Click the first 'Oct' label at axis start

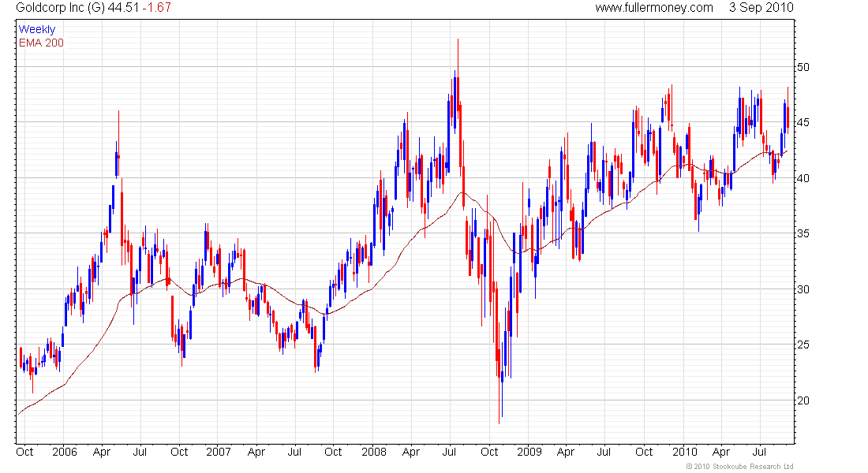(x=25, y=452)
